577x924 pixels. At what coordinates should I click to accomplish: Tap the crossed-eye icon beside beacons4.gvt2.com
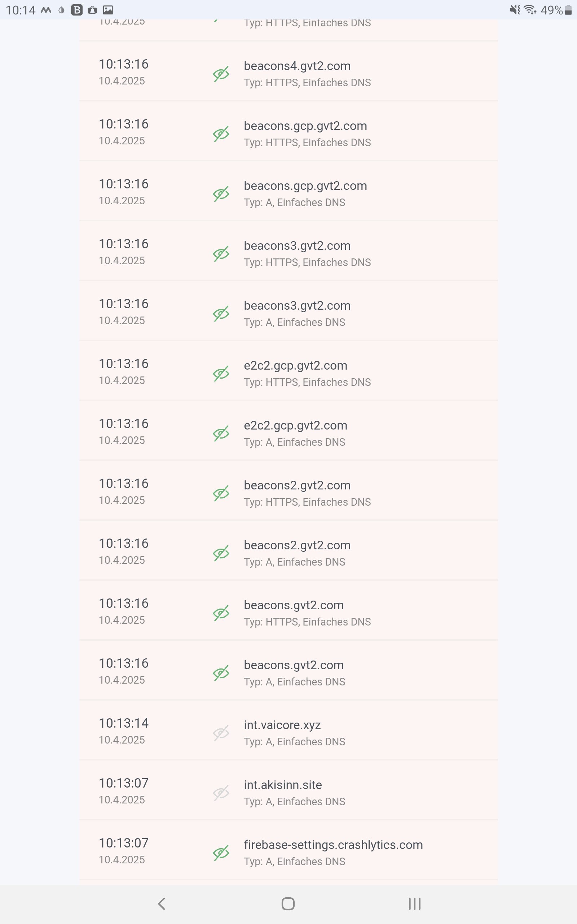(x=221, y=74)
